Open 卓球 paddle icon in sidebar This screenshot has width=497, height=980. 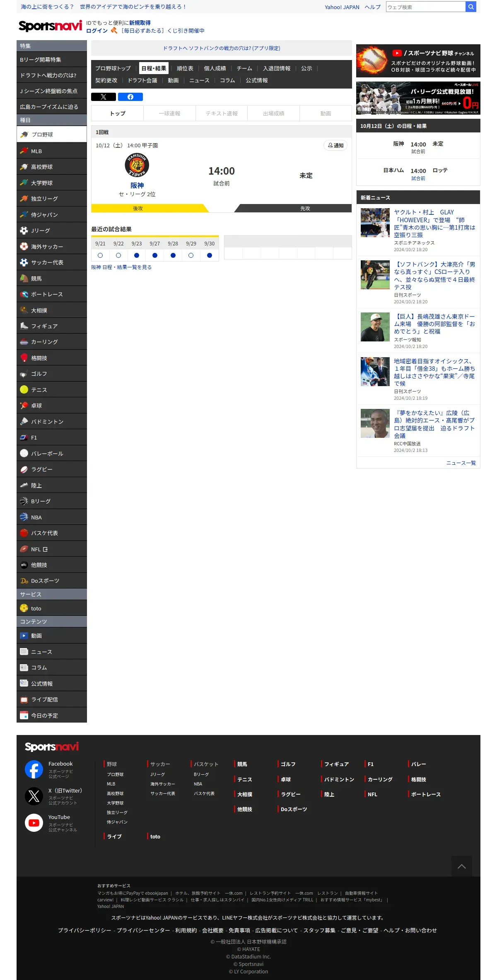(24, 406)
